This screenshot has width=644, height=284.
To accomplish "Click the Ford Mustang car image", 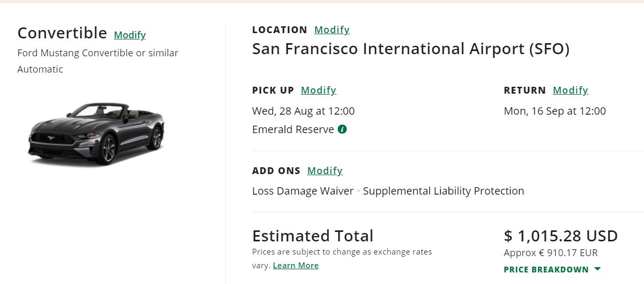I will tap(96, 134).
